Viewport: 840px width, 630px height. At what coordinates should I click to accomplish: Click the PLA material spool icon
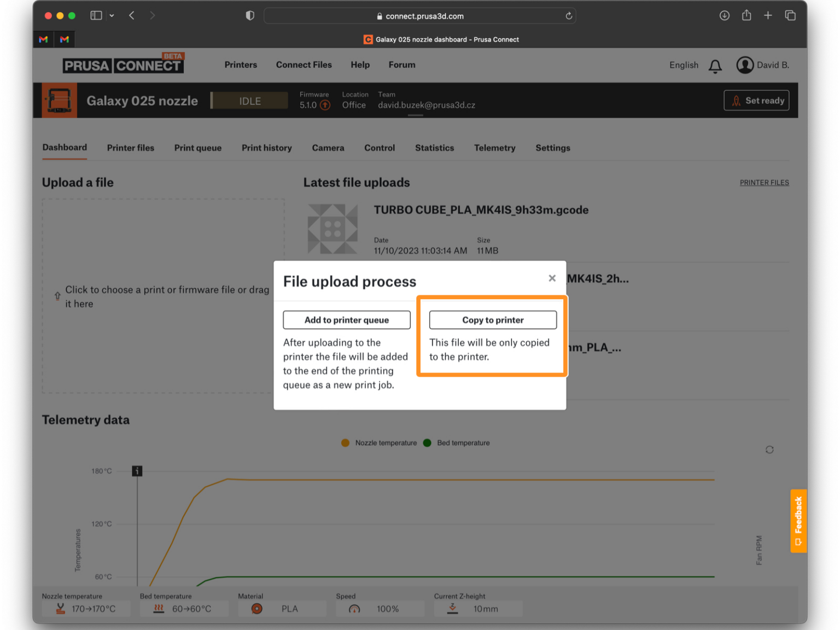pos(256,609)
